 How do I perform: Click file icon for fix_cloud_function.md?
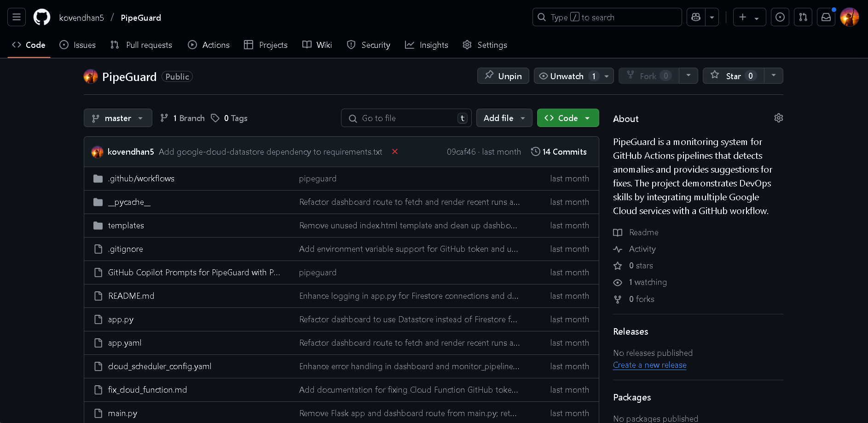98,390
